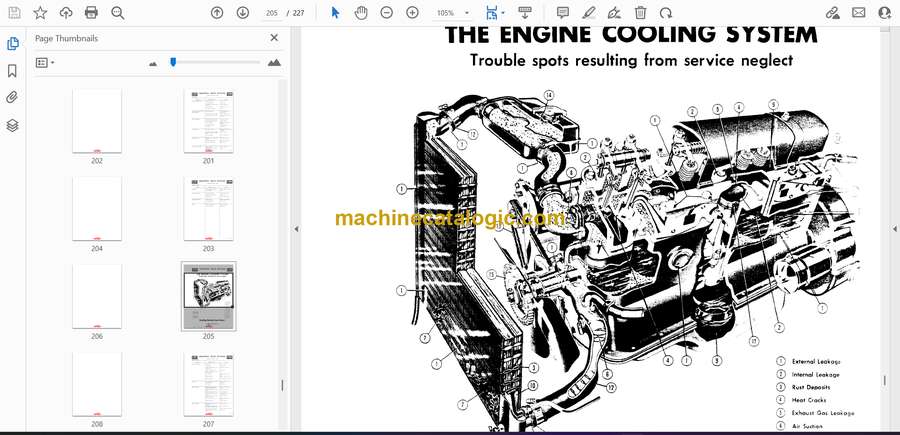Enlarge thumbnail size large mountain icon
This screenshot has height=435, width=900.
[274, 63]
